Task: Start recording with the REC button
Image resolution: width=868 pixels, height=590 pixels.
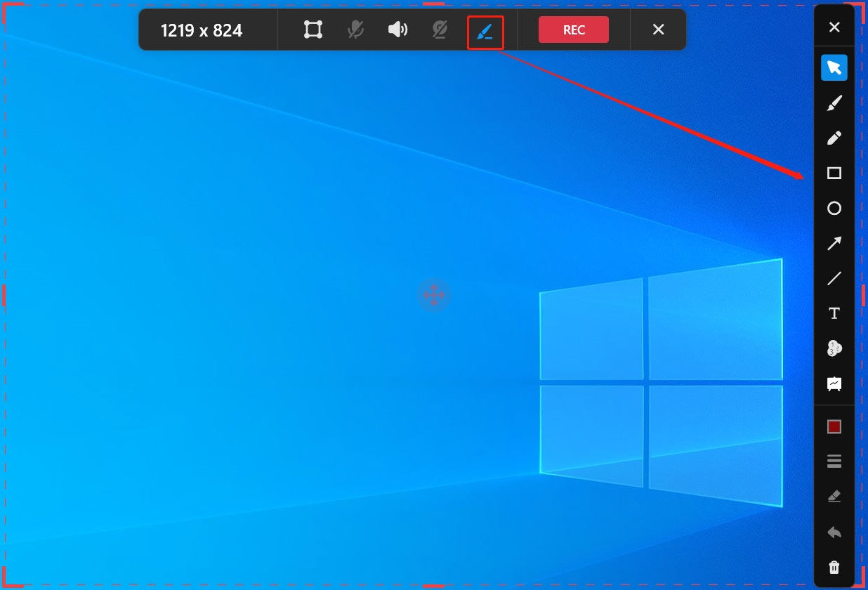Action: [573, 29]
